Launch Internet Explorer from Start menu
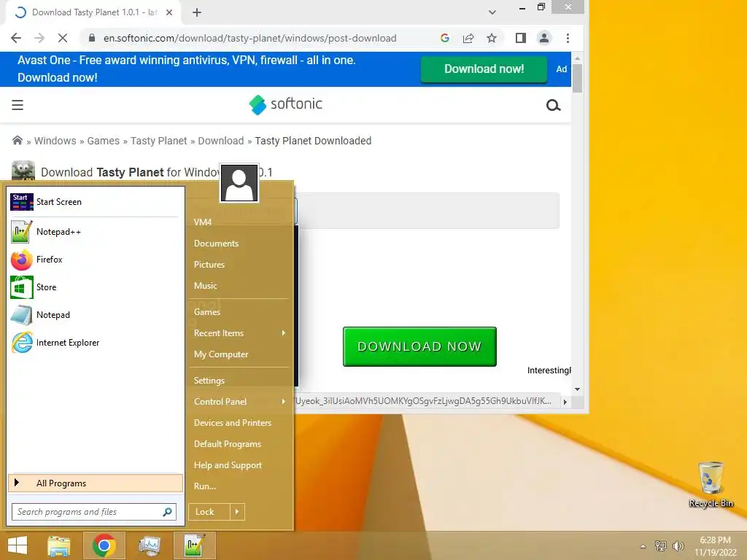Screen dimensions: 747x560 click(96, 343)
